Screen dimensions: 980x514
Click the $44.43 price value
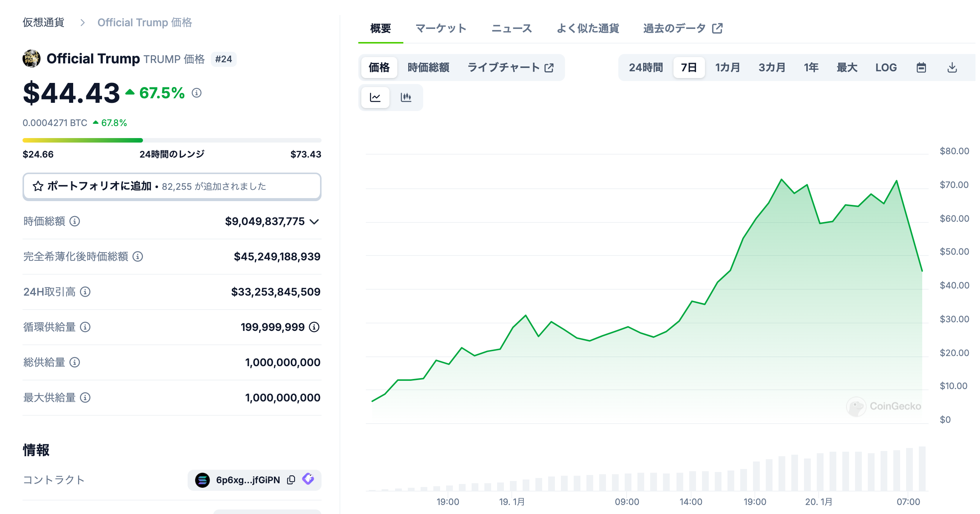point(71,93)
